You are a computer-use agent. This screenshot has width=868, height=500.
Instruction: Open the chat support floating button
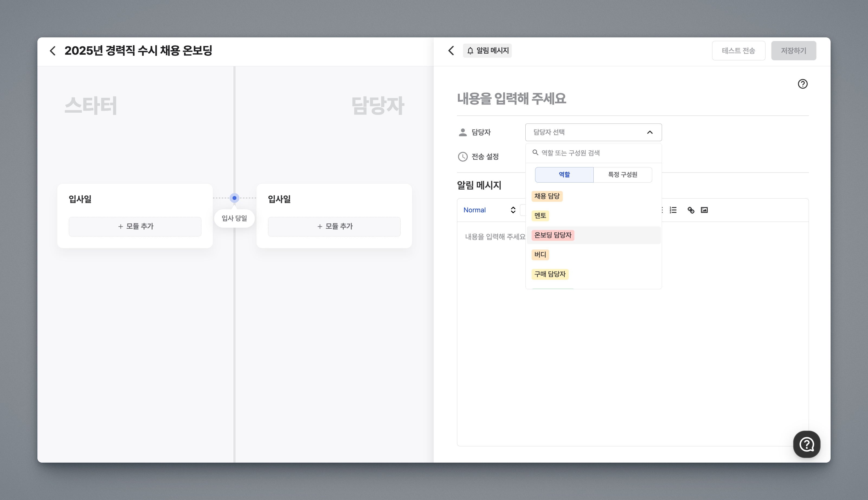tap(806, 444)
